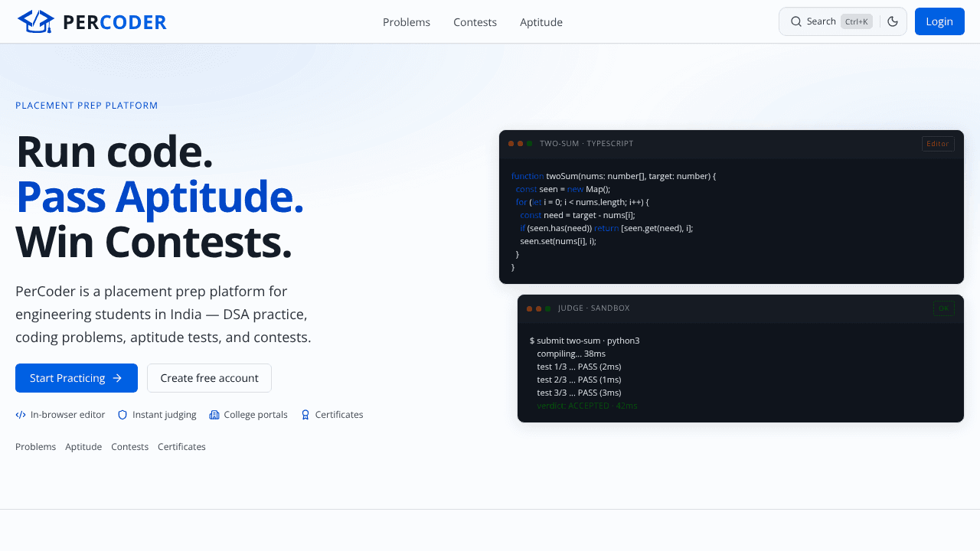The height and width of the screenshot is (551, 980).
Task: Click the 'verdict: ACCEPTED · 42ms' line
Action: pyautogui.click(x=587, y=406)
